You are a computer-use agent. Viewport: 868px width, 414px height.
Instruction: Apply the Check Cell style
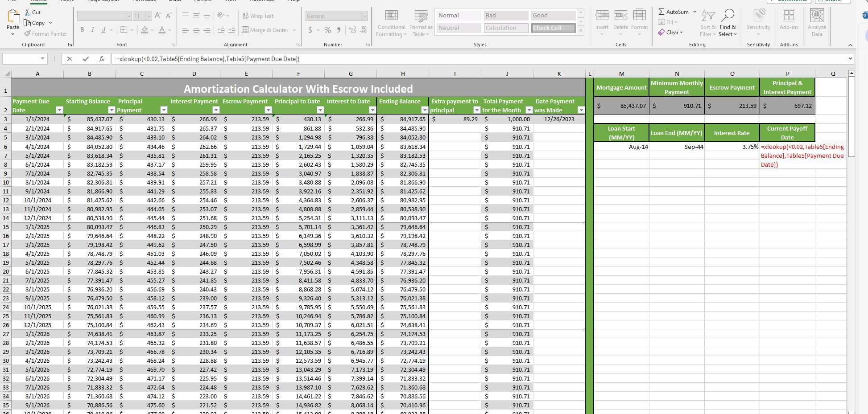[x=553, y=28]
